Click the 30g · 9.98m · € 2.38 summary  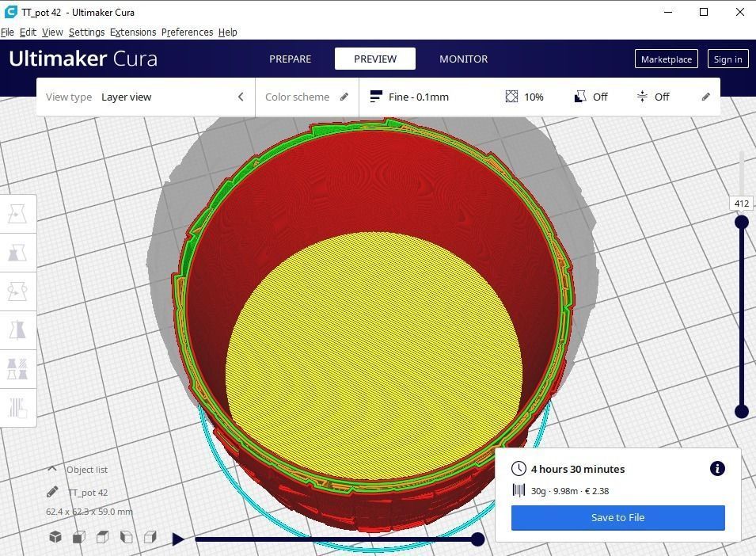point(570,491)
